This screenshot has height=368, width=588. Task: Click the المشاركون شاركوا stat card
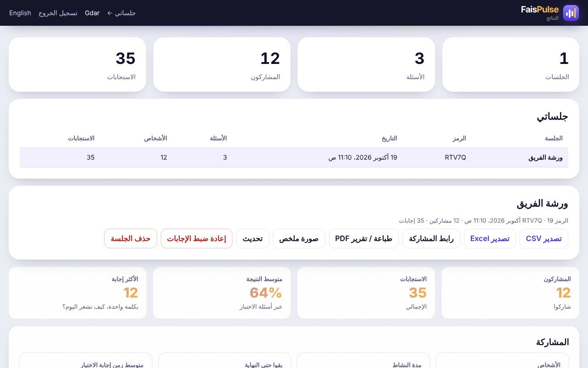pos(510,293)
